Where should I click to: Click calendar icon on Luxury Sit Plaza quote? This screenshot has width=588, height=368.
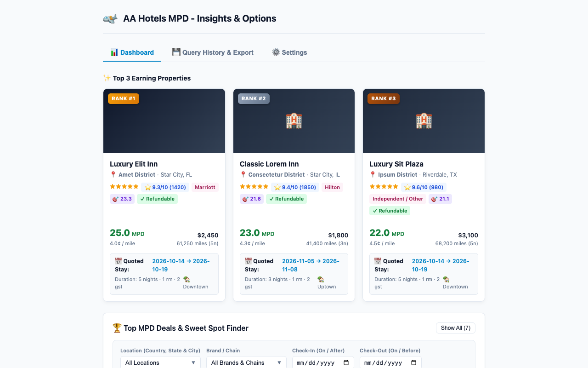pyautogui.click(x=378, y=261)
